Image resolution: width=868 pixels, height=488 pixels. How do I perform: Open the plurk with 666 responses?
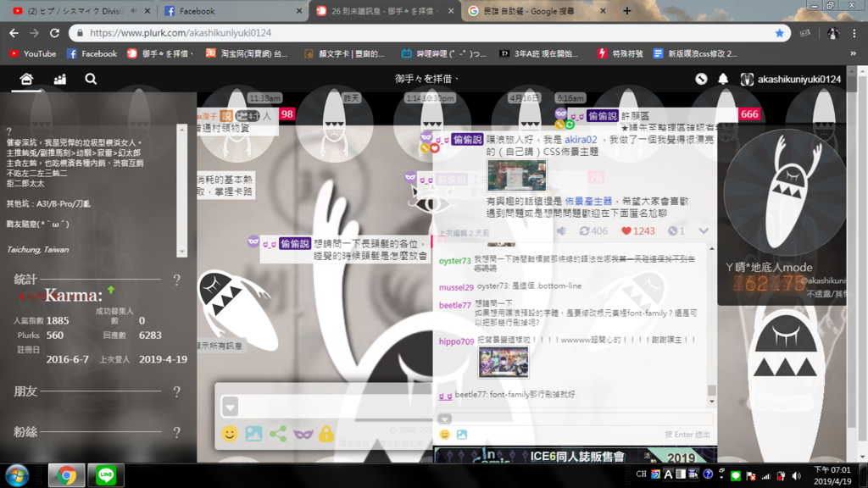tap(749, 114)
